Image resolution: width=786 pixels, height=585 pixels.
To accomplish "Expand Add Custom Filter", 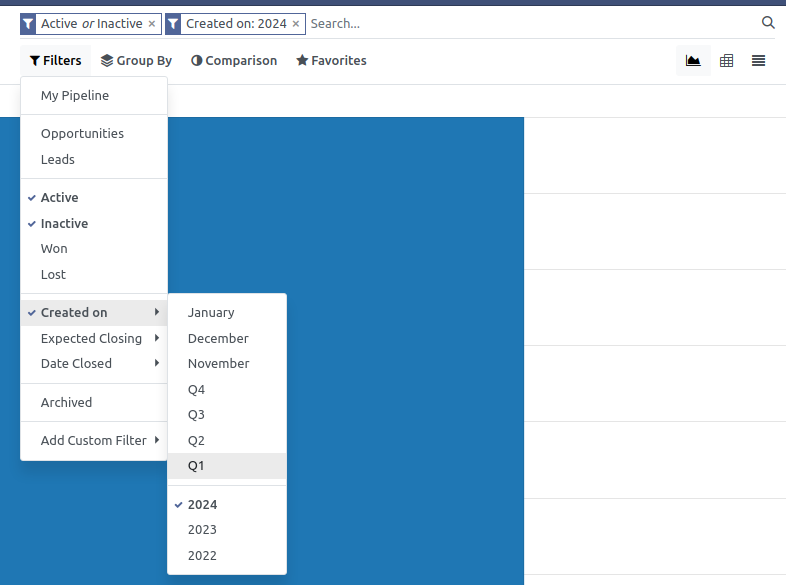I will (94, 440).
